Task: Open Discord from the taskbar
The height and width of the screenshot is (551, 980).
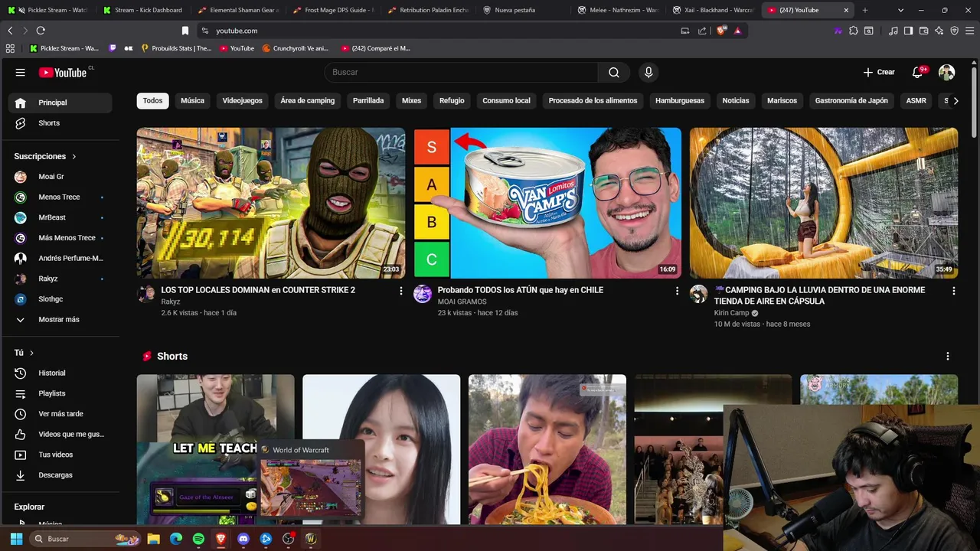Action: [x=243, y=539]
